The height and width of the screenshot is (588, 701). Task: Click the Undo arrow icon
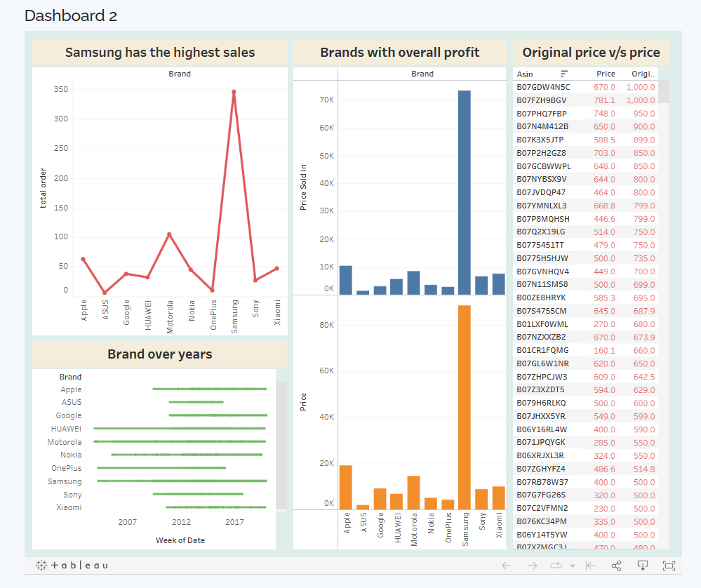506,566
